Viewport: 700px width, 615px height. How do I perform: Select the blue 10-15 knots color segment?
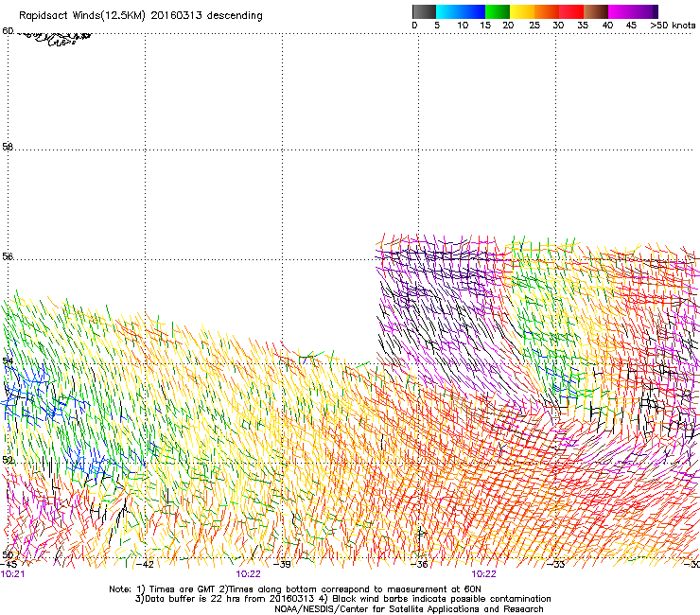(473, 11)
